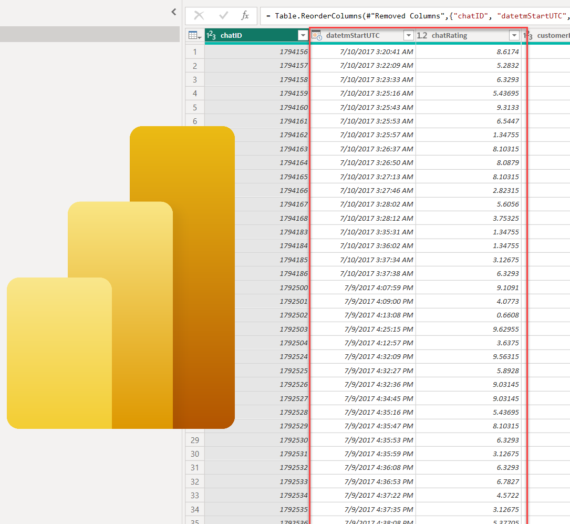This screenshot has width=570, height=524.
Task: Click the partially visible customer column type icon
Action: click(x=527, y=35)
